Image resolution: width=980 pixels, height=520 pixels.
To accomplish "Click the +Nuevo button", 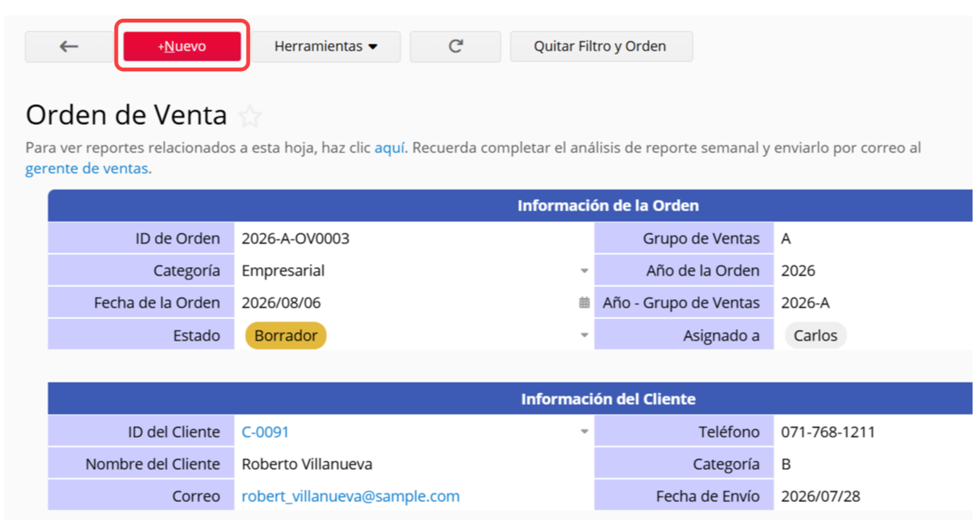I will click(x=182, y=46).
